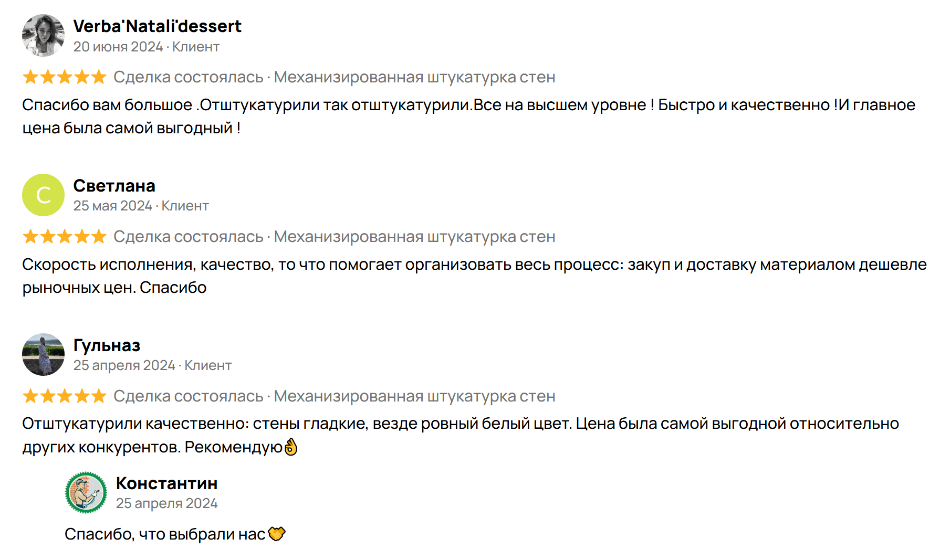Click Гульназ's profile avatar photo
Screen dimensions: 940x560
pyautogui.click(x=43, y=355)
